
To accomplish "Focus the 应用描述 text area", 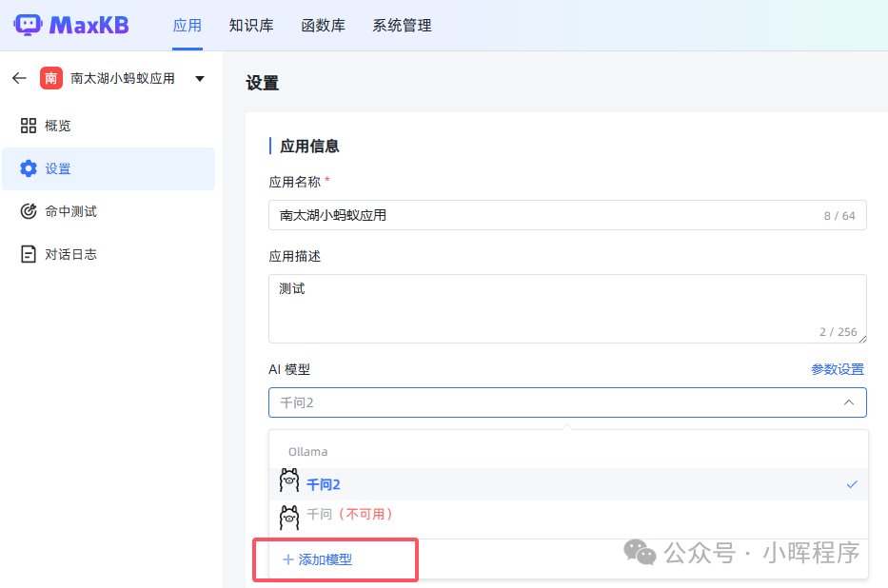I will [x=567, y=309].
